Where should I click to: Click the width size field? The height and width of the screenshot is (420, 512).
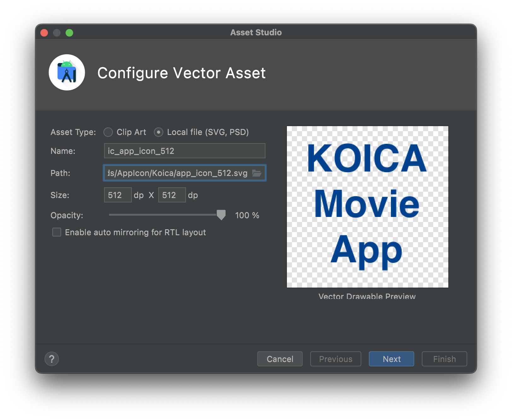118,195
